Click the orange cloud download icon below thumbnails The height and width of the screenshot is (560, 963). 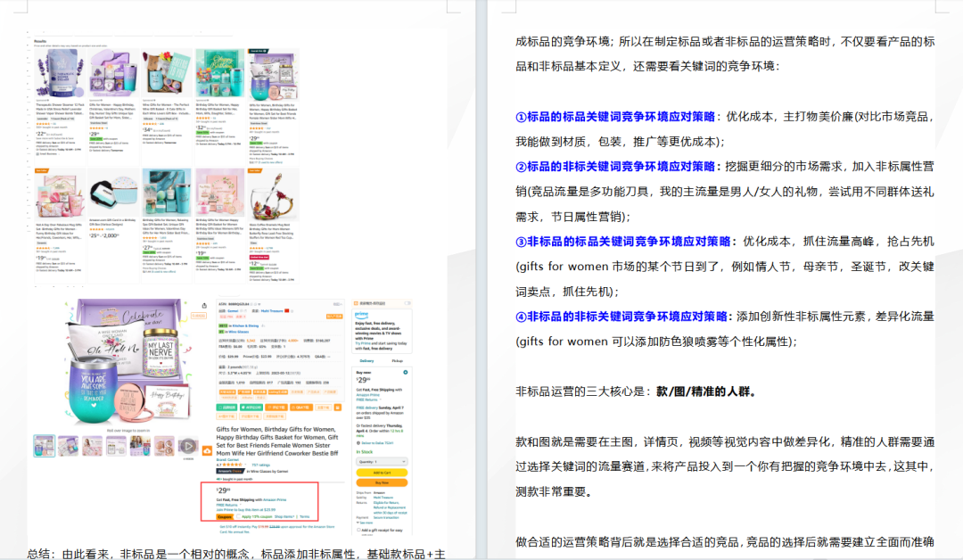(207, 449)
